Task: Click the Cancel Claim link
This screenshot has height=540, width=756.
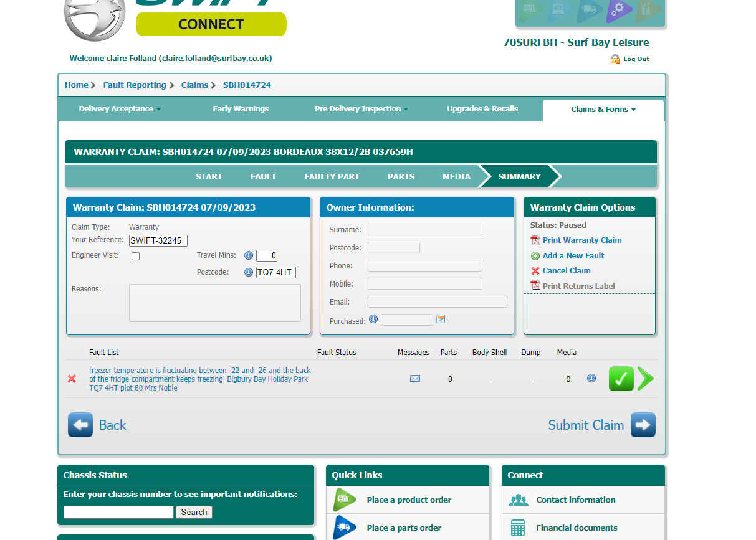Action: (567, 271)
